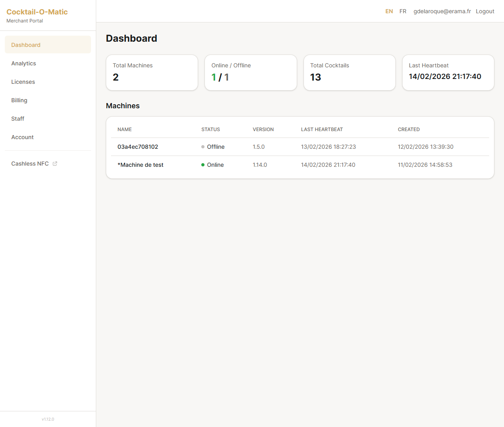The height and width of the screenshot is (427, 504).
Task: Click the Online status text in table
Action: (215, 165)
